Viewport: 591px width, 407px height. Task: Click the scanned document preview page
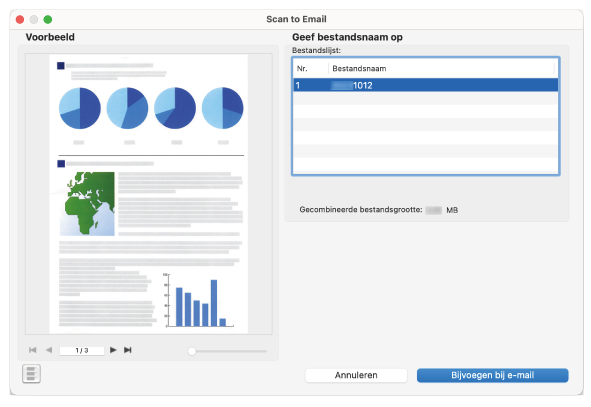coord(149,194)
